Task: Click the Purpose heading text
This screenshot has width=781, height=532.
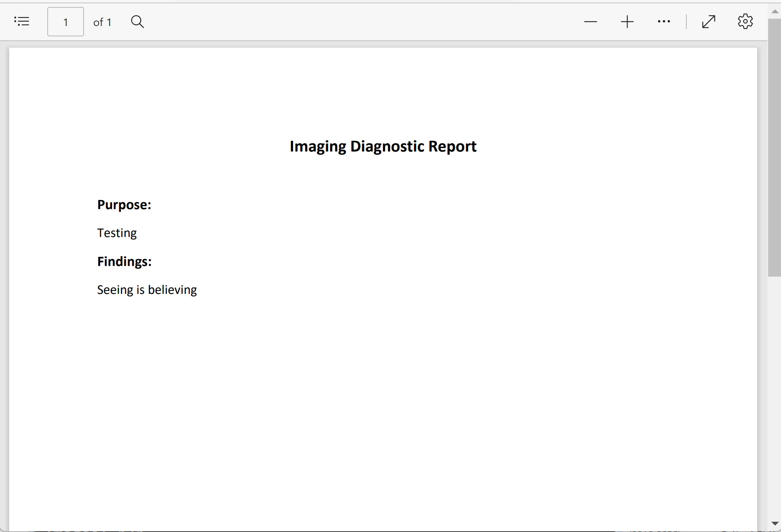Action: (x=124, y=205)
